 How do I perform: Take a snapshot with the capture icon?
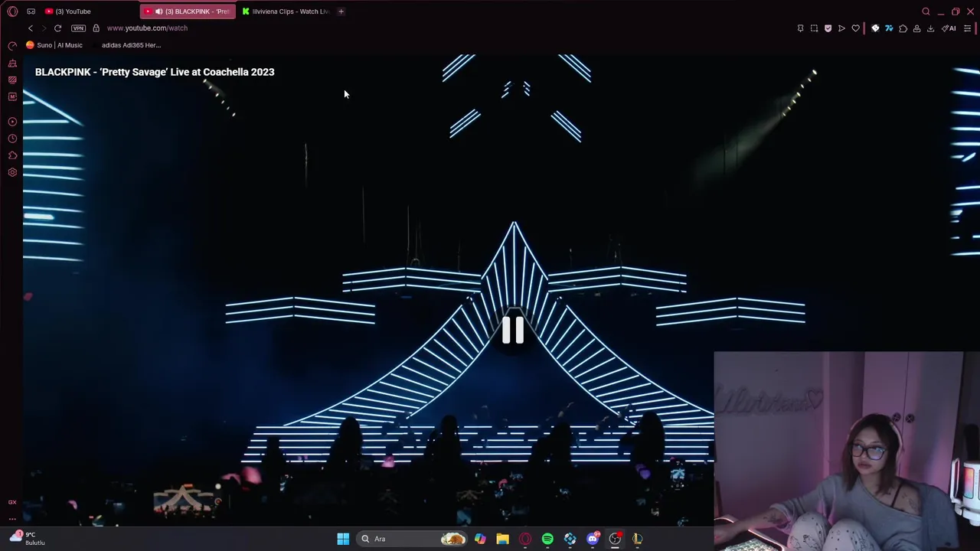[814, 28]
